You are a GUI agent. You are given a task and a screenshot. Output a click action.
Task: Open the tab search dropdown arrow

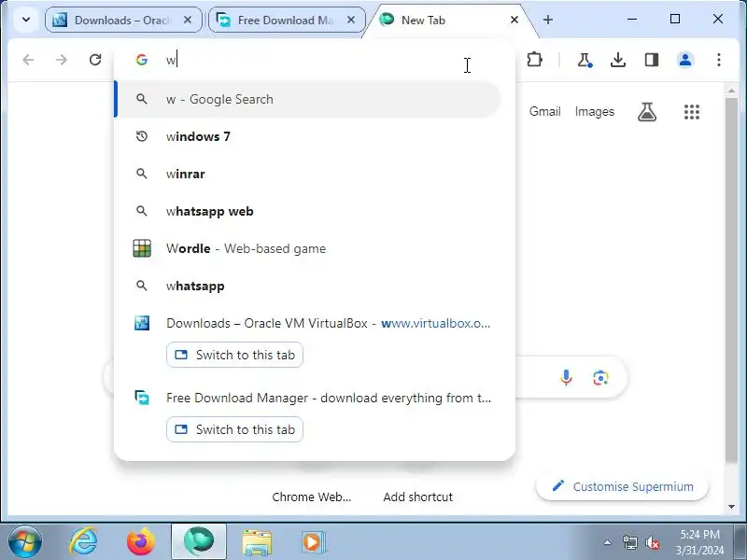pyautogui.click(x=26, y=20)
